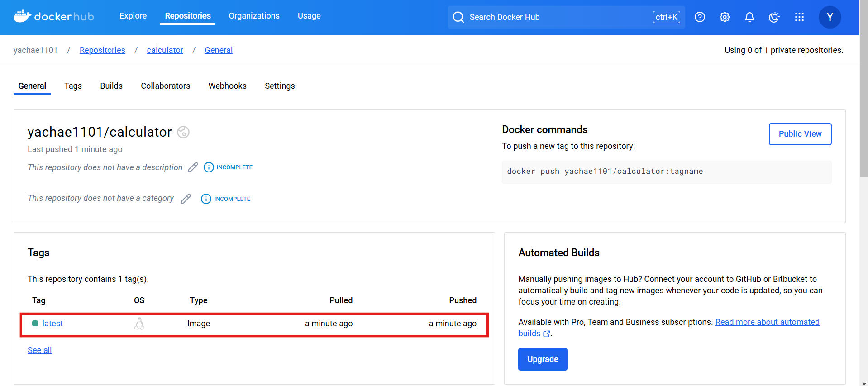Switch to the Builds tab
The height and width of the screenshot is (386, 868).
pyautogui.click(x=111, y=86)
